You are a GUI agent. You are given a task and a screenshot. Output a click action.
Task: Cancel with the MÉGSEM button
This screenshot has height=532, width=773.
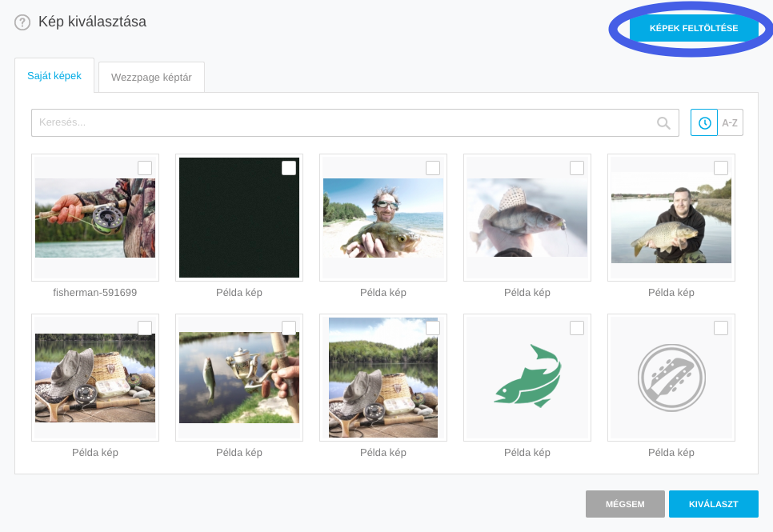pos(625,504)
